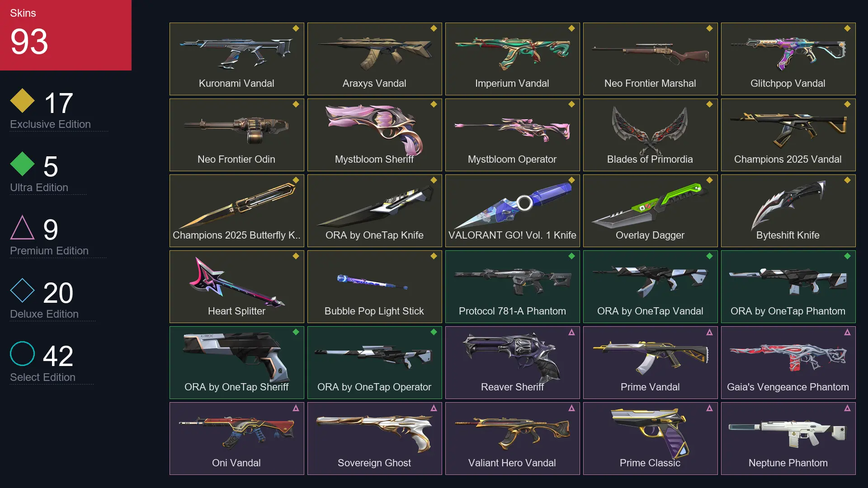Viewport: 868px width, 488px height.
Task: Click the gold Exclusive Edition diamond icon
Action: tap(23, 101)
